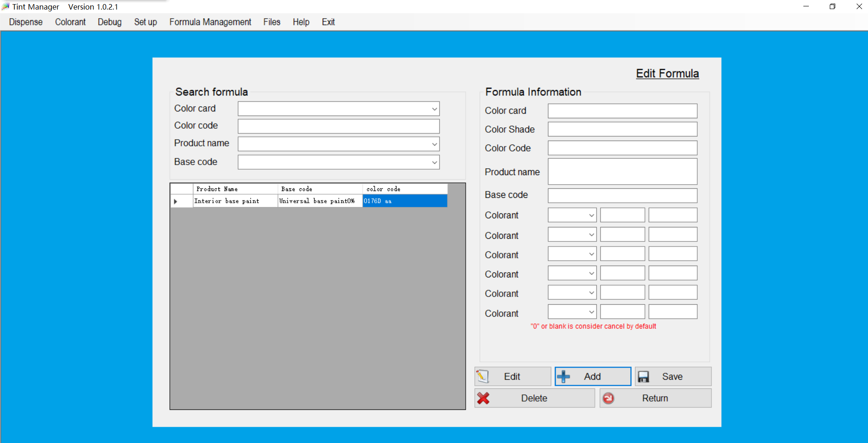
Task: Click the 'color code' column header
Action: (x=405, y=189)
